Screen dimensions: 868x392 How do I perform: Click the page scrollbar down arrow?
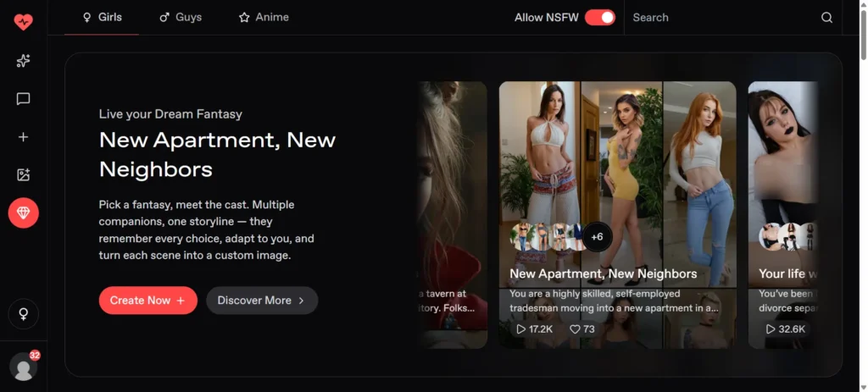click(864, 387)
